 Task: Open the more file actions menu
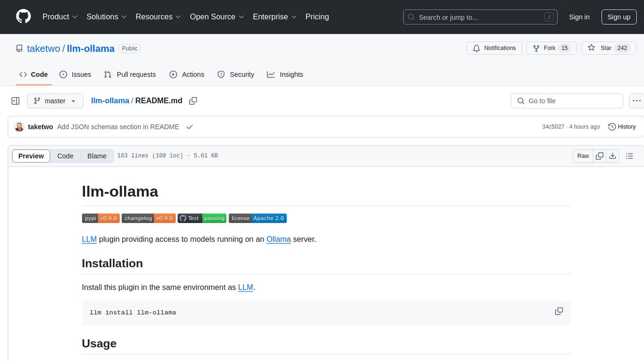point(636,101)
